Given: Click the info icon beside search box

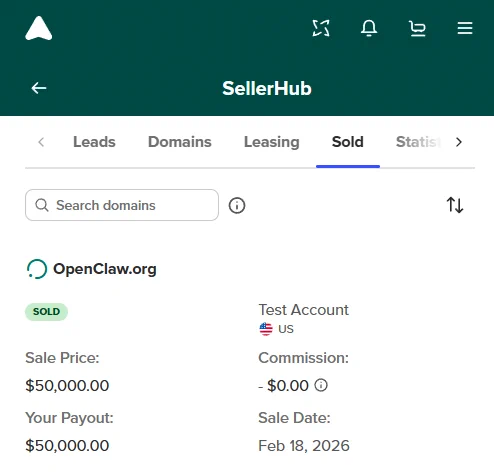Looking at the screenshot, I should tap(237, 205).
